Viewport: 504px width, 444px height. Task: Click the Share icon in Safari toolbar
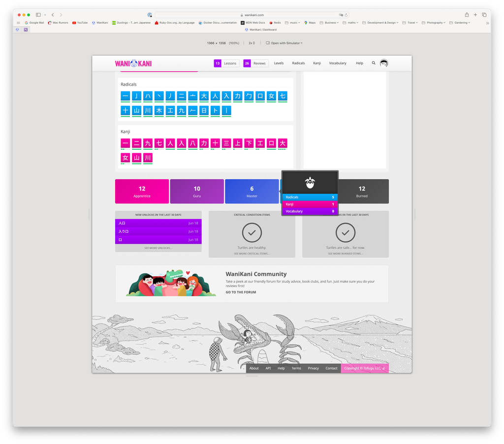pos(467,14)
